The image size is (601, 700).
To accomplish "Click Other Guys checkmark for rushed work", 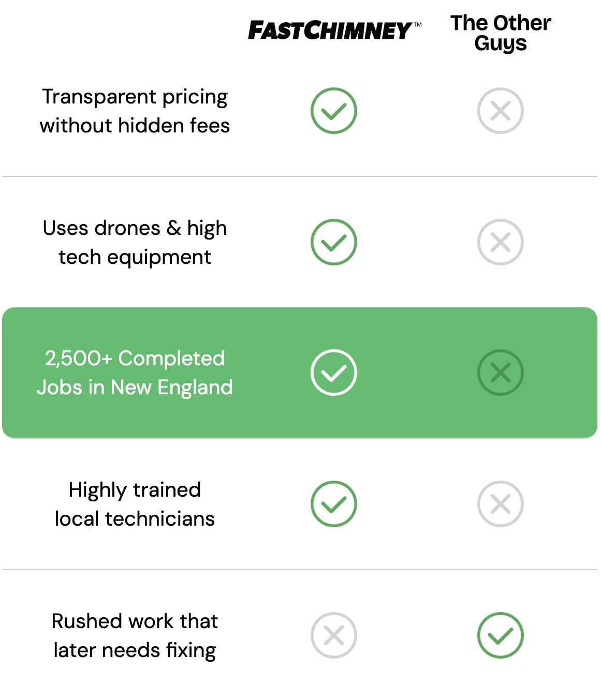I will [x=501, y=635].
